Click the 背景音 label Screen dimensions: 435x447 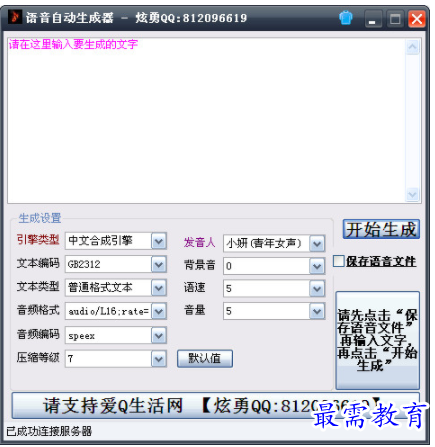pos(199,265)
